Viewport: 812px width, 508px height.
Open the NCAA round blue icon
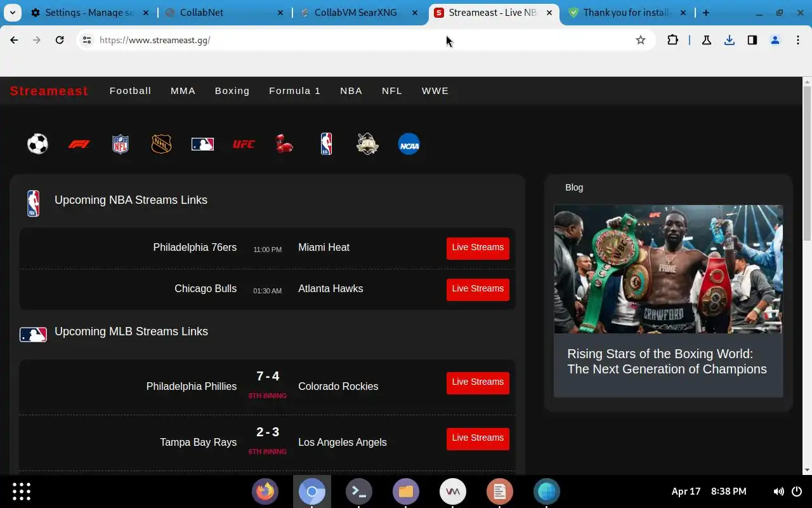[x=409, y=144]
